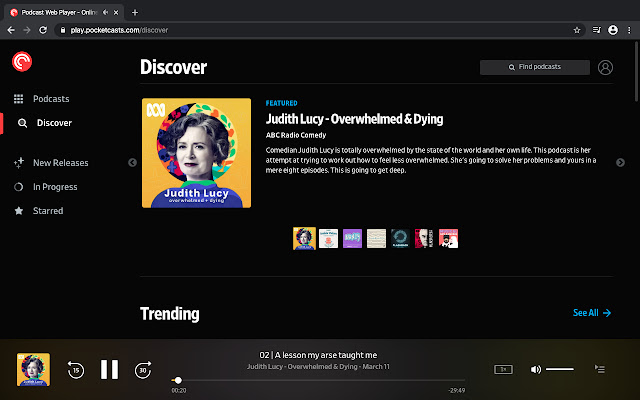Click the site lock icon

(62, 30)
